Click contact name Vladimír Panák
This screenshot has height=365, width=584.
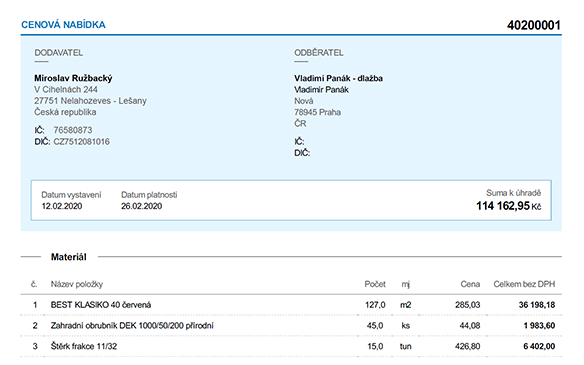[321, 90]
